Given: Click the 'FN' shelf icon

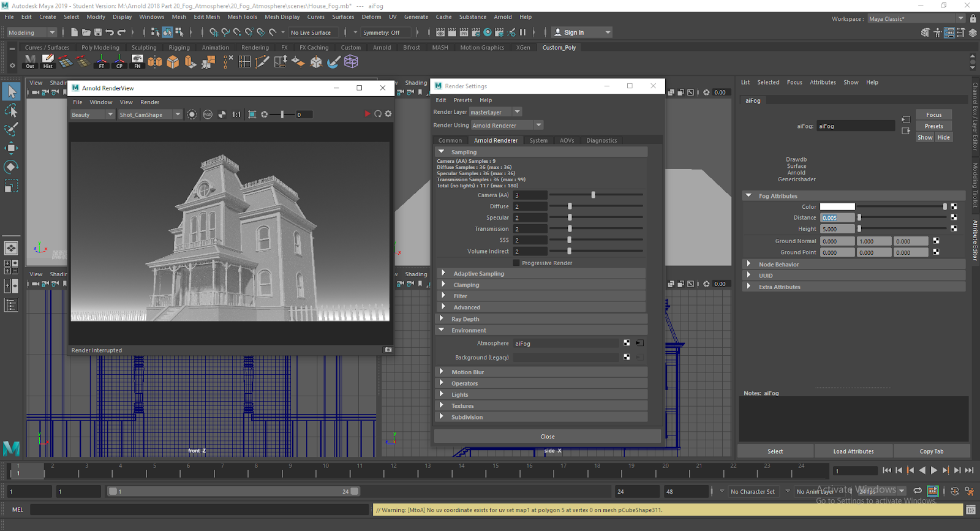Looking at the screenshot, I should pyautogui.click(x=137, y=61).
